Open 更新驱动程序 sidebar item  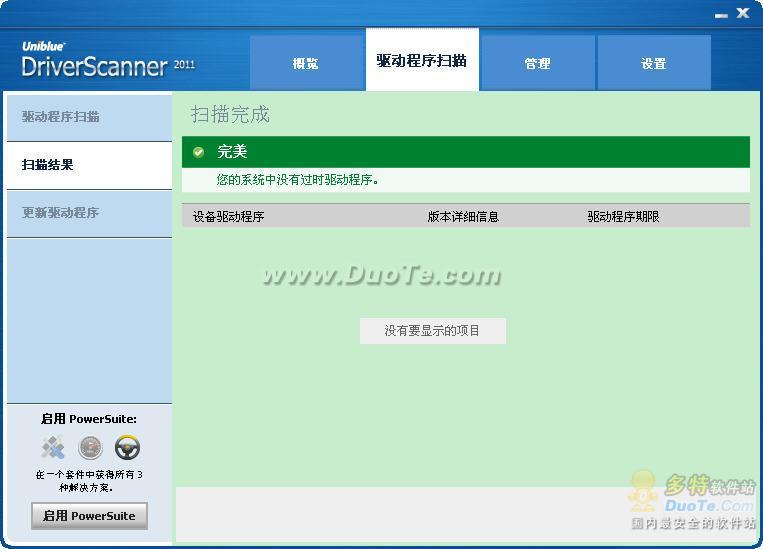[x=90, y=213]
